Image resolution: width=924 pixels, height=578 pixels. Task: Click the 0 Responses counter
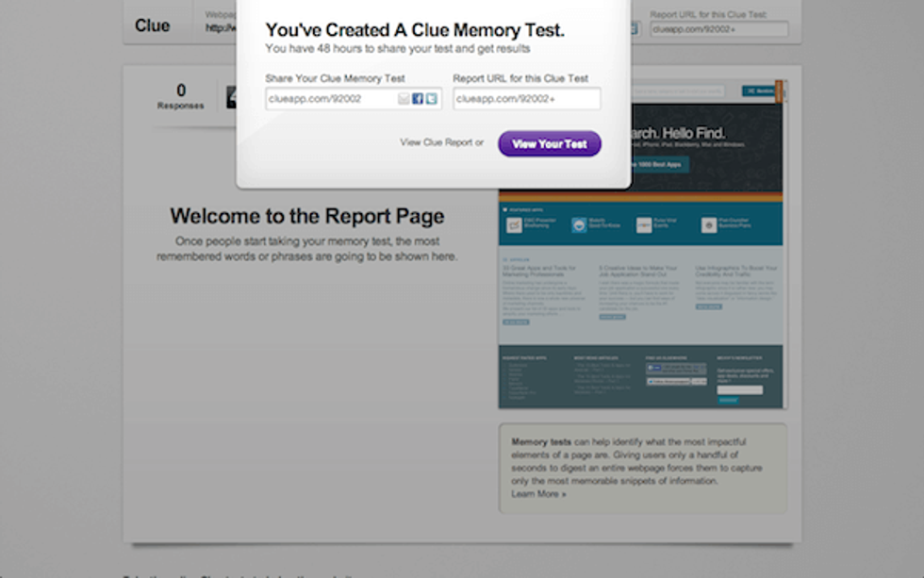coord(181,96)
